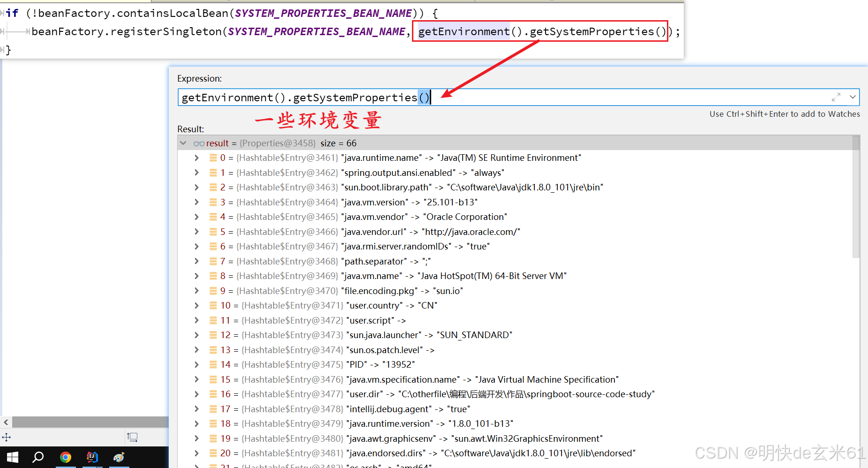The image size is (868, 468).
Task: Switch to IntelliJ IDEA in taskbar
Action: point(92,457)
